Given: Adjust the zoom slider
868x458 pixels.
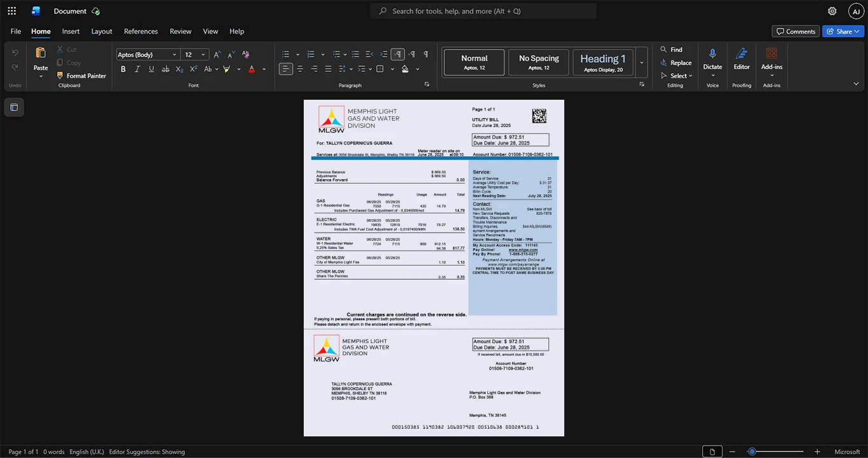Looking at the screenshot, I should 752,452.
